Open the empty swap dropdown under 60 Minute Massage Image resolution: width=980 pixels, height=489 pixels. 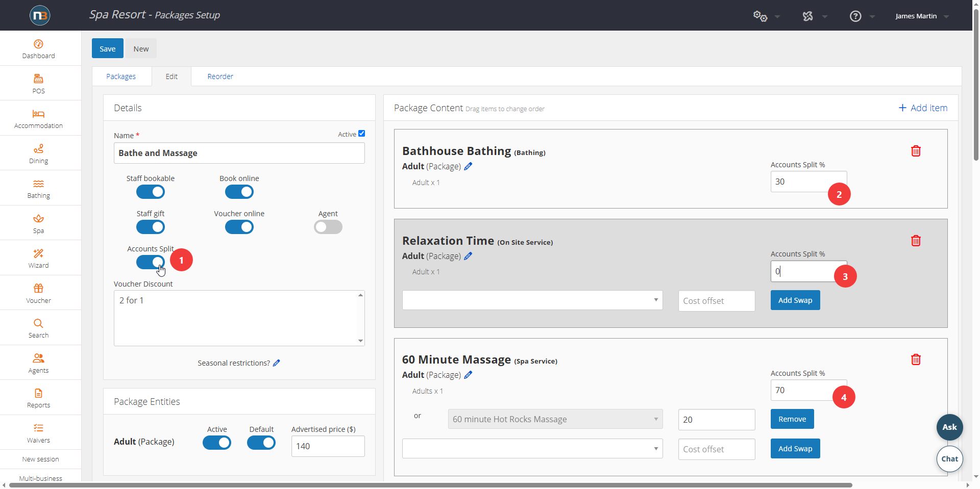click(532, 449)
